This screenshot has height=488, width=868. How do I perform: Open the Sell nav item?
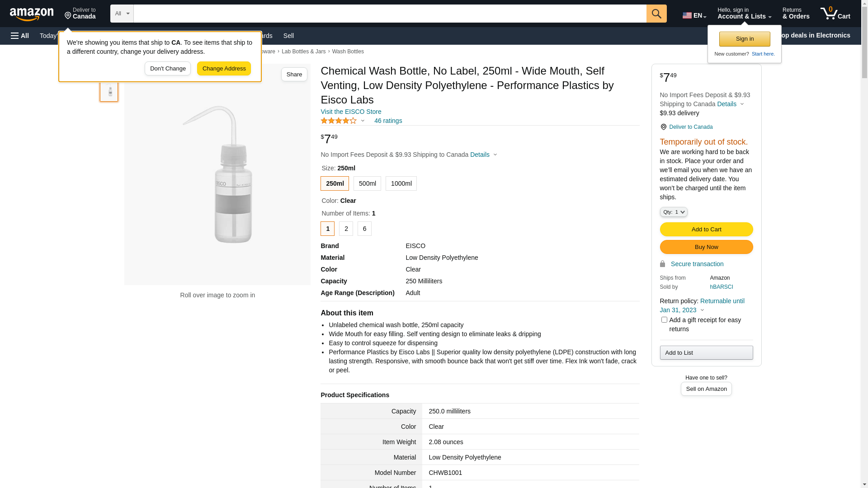pyautogui.click(x=288, y=36)
